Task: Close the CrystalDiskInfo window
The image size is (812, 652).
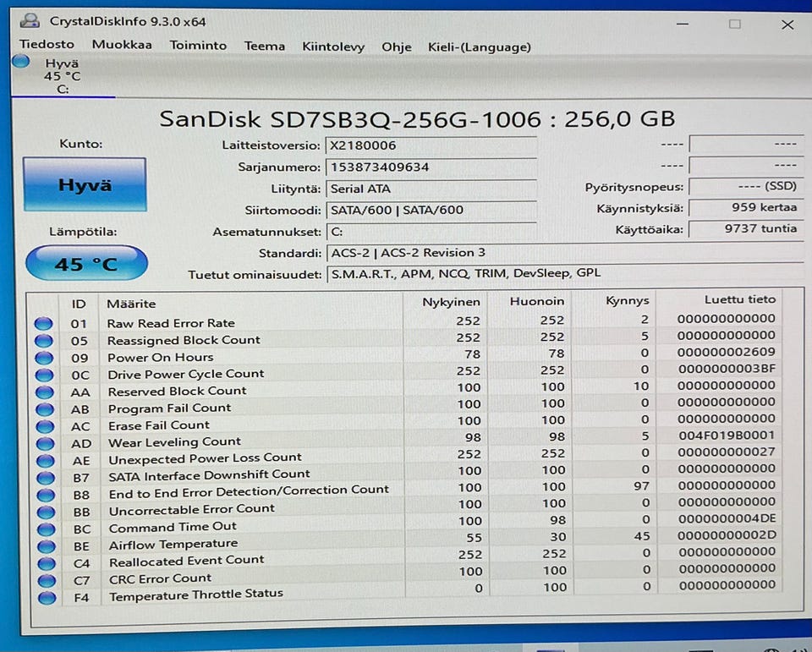Action: click(x=787, y=25)
